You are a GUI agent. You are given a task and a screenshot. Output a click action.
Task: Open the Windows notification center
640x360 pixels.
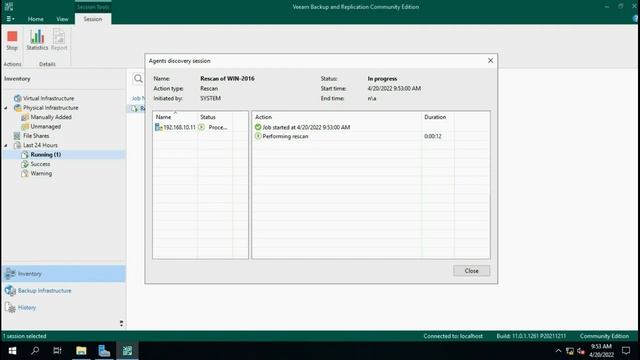626,351
